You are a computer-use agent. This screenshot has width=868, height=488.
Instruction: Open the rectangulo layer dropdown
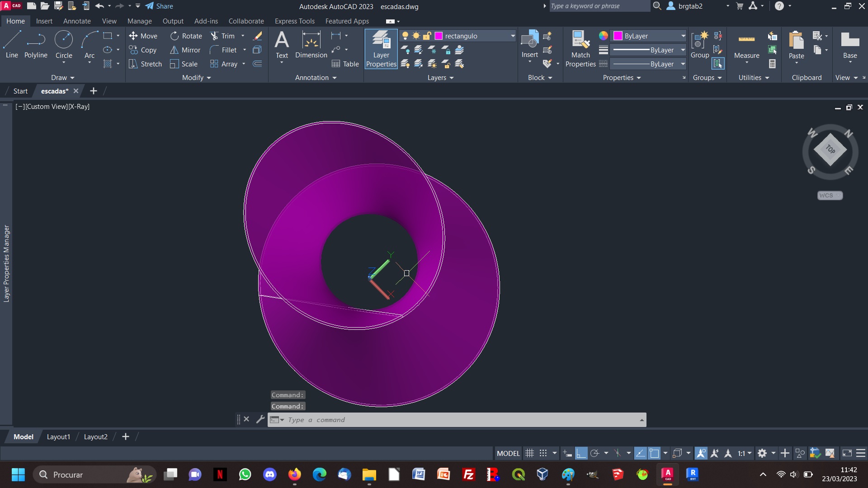513,36
